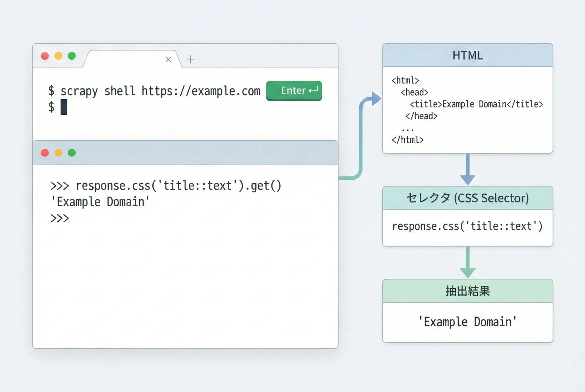This screenshot has width=585, height=392.
Task: Click the terminal block cursor
Action: (64, 107)
